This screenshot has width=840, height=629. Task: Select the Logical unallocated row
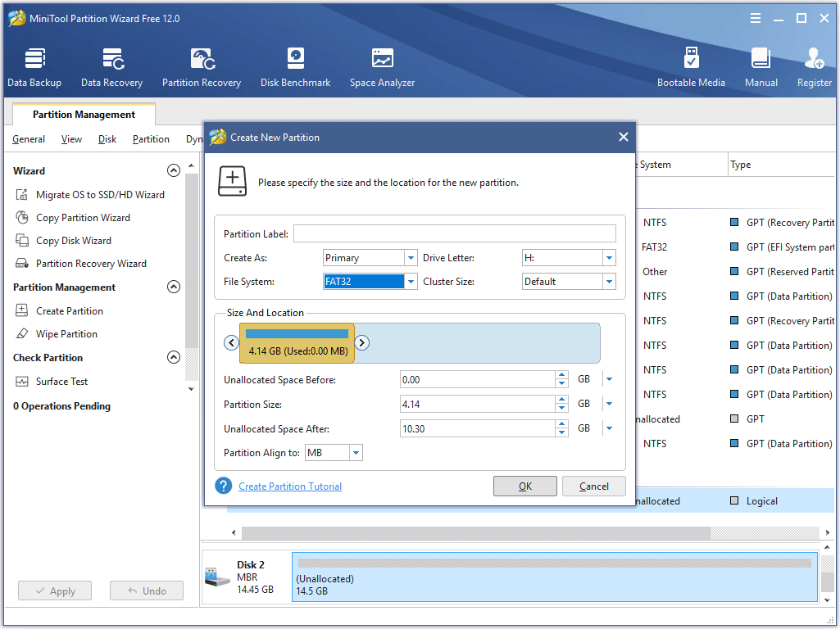(x=735, y=501)
